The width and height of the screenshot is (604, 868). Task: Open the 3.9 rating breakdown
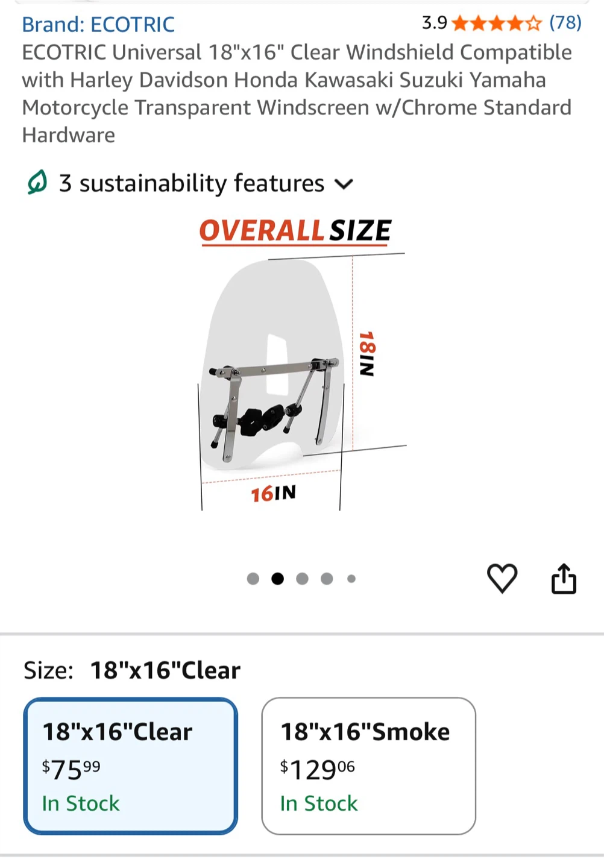(434, 24)
